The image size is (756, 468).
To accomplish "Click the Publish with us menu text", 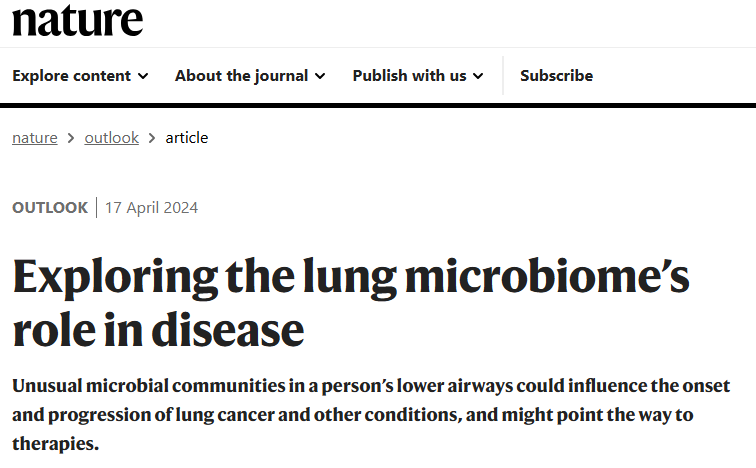I will point(409,76).
